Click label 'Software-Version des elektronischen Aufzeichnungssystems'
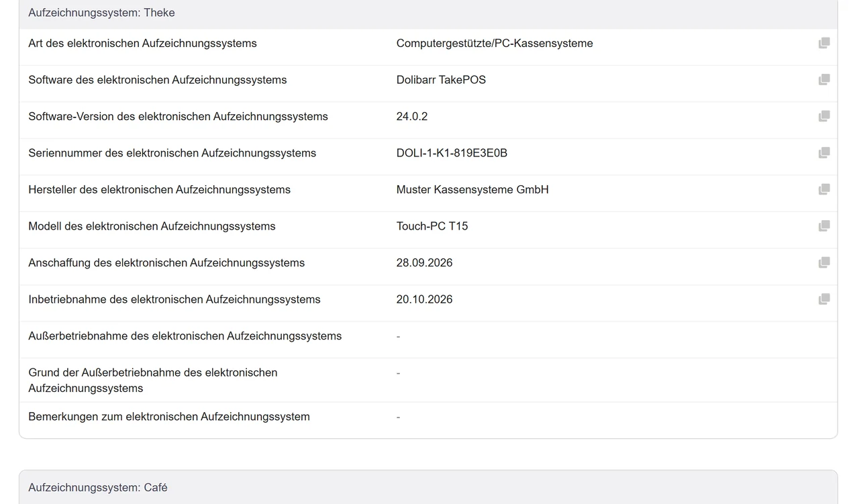Screen dimensions: 859x504 [x=178, y=117]
